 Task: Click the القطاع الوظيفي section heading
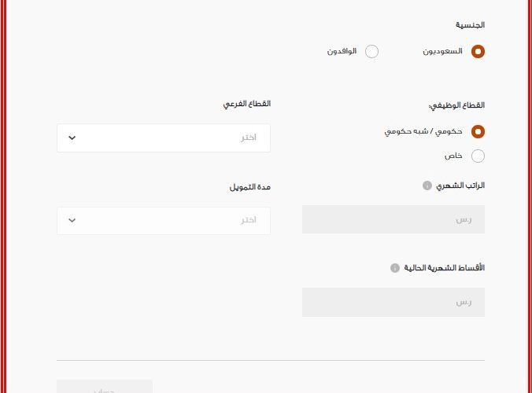click(x=456, y=105)
